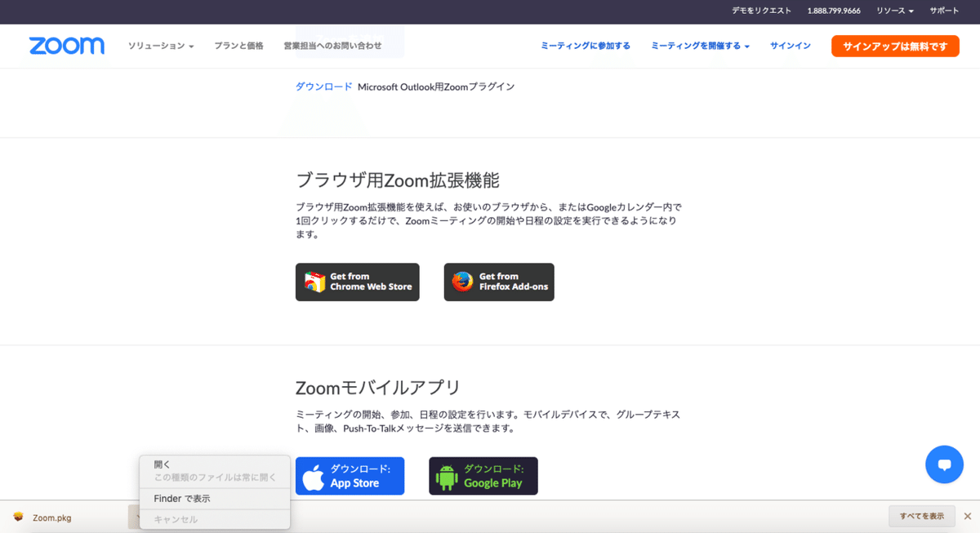The height and width of the screenshot is (533, 980).
Task: Dismiss the downloads bar with the X
Action: click(x=966, y=516)
